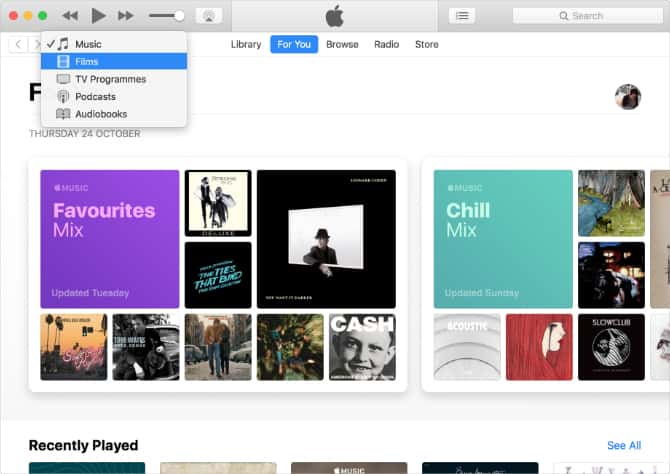Click the Podcasts icon
The width and height of the screenshot is (670, 474).
click(x=63, y=97)
